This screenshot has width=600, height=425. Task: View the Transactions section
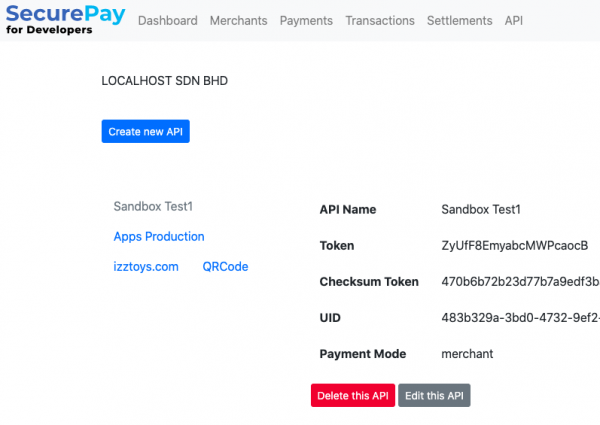(x=380, y=21)
